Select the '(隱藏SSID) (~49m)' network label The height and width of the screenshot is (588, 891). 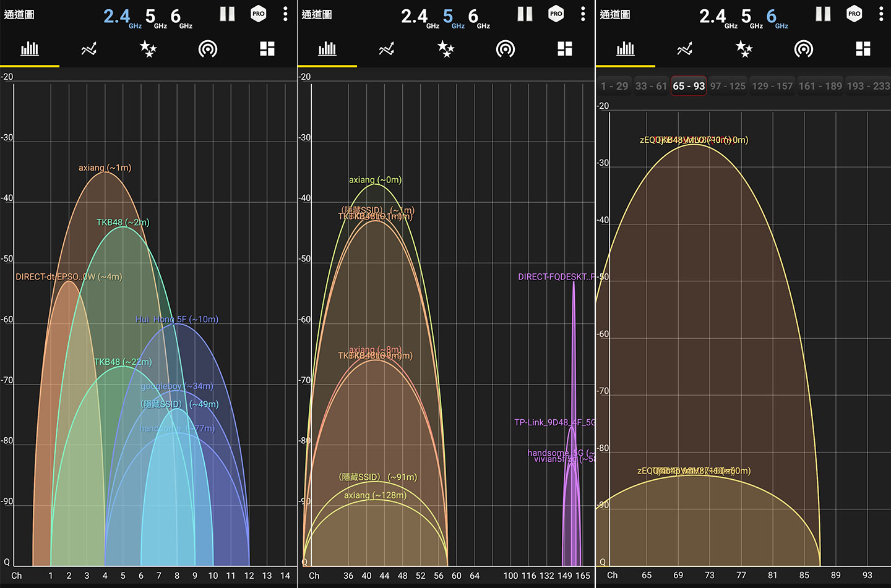(180, 404)
